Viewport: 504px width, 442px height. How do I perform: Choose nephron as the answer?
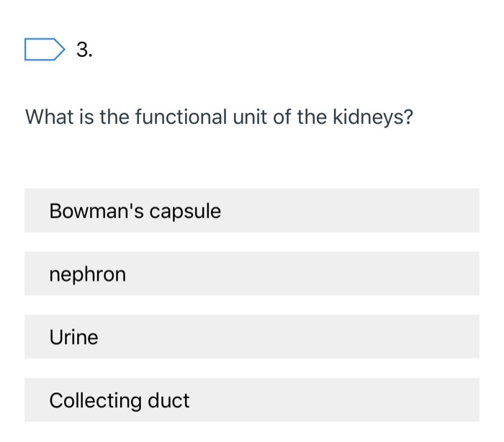pyautogui.click(x=251, y=274)
